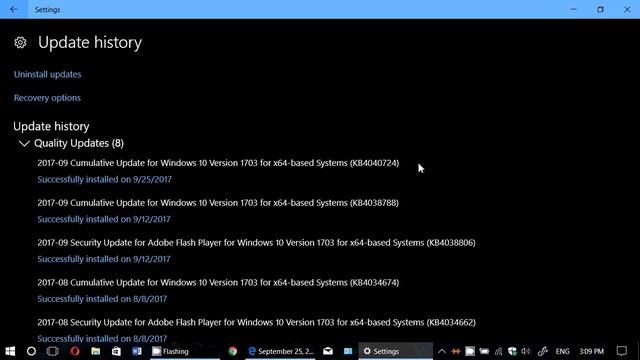Image resolution: width=640 pixels, height=360 pixels.
Task: Open Cortana search circle in taskbar
Action: tap(31, 351)
